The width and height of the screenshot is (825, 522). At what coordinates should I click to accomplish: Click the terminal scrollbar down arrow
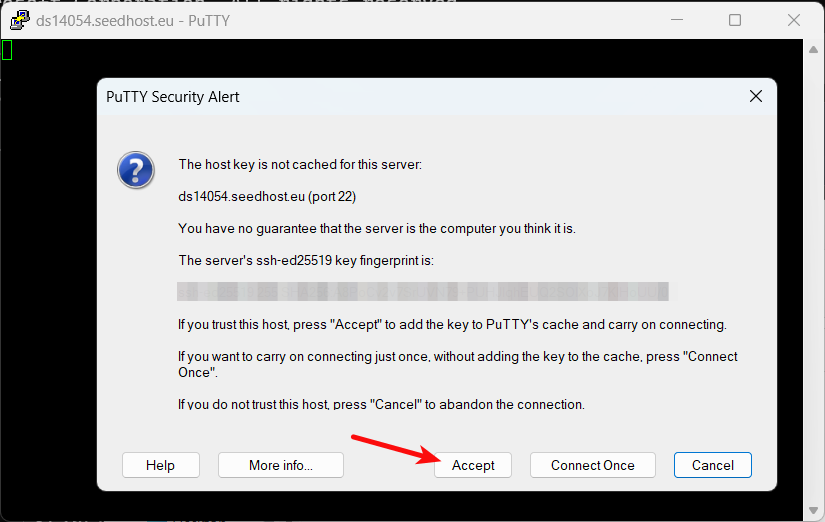tap(813, 510)
